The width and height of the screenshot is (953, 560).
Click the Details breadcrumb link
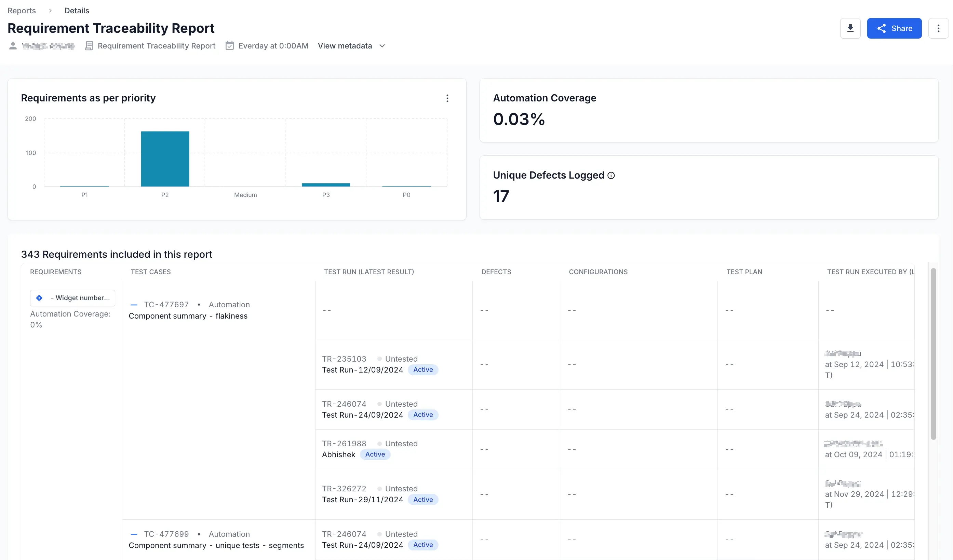tap(77, 10)
